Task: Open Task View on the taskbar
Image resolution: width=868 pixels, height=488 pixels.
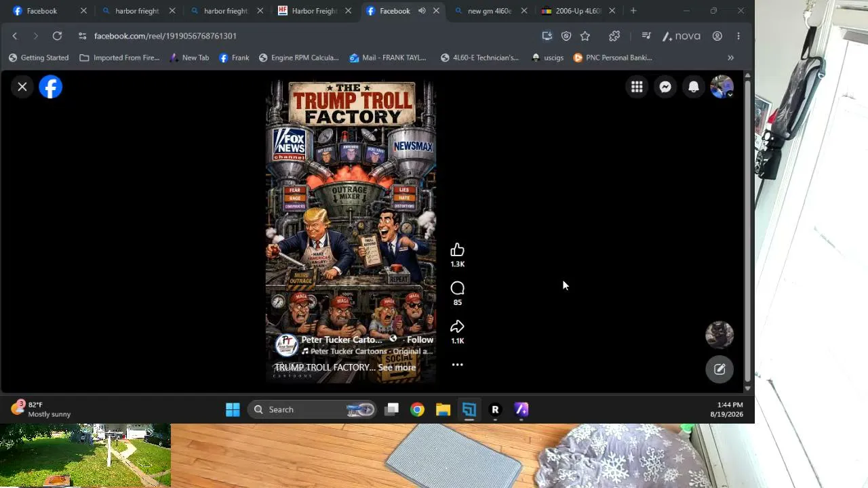Action: click(x=391, y=409)
